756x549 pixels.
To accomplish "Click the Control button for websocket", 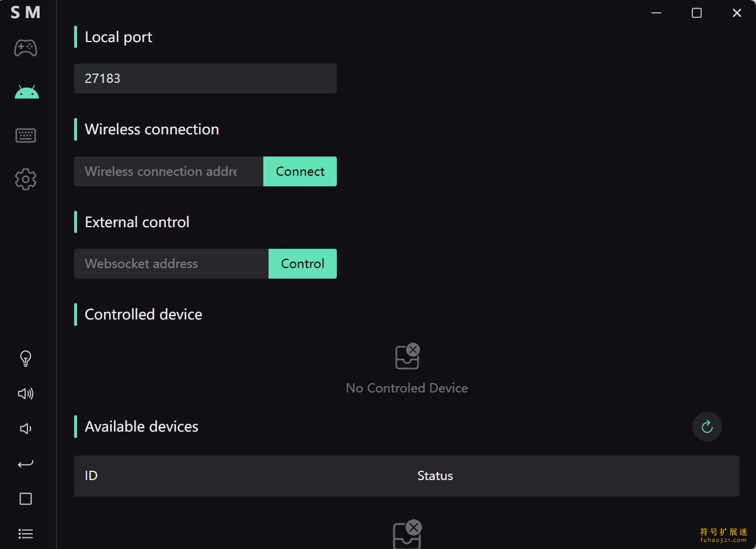I will (x=302, y=263).
